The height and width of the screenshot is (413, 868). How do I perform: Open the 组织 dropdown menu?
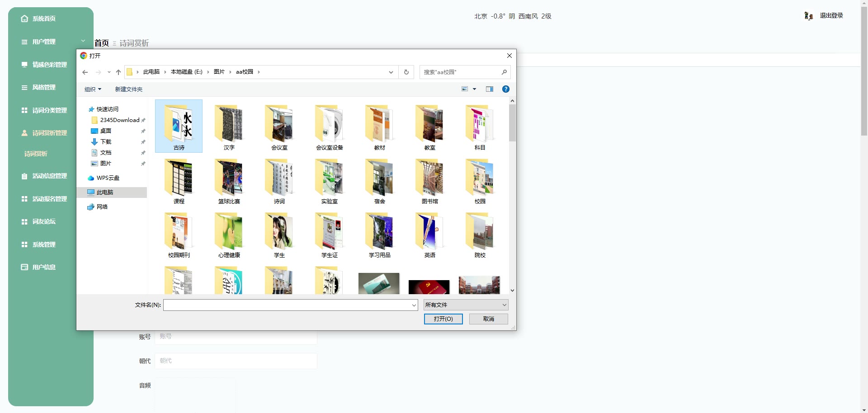pyautogui.click(x=93, y=89)
